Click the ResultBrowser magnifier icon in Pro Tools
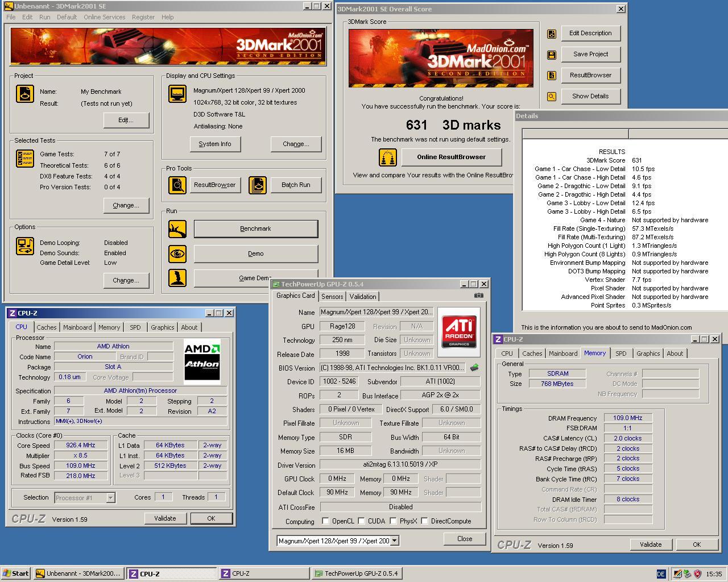This screenshot has width=728, height=582. tap(177, 185)
